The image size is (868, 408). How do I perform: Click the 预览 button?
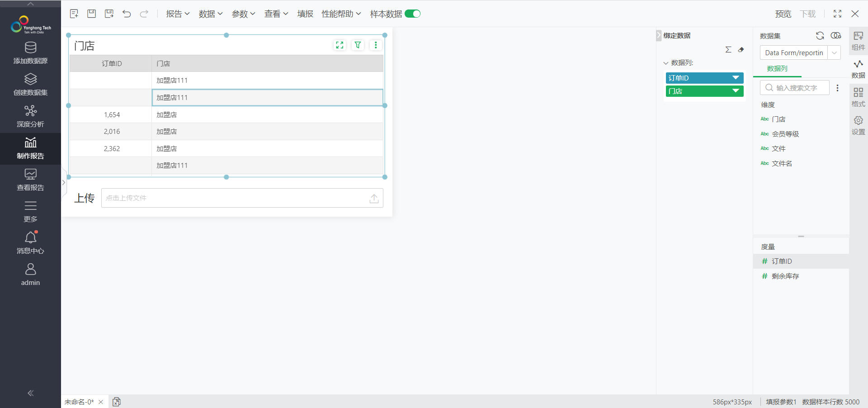point(783,14)
